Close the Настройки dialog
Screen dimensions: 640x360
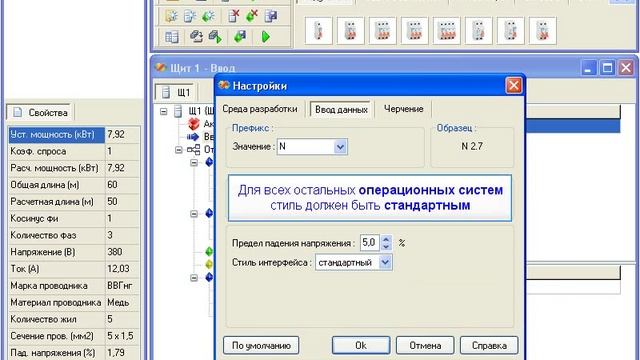click(513, 85)
